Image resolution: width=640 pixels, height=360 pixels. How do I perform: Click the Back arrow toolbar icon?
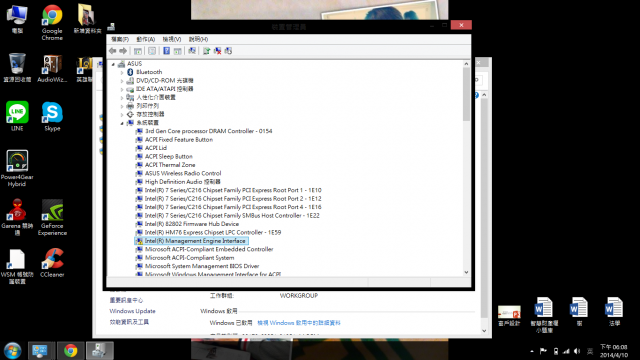pos(113,51)
